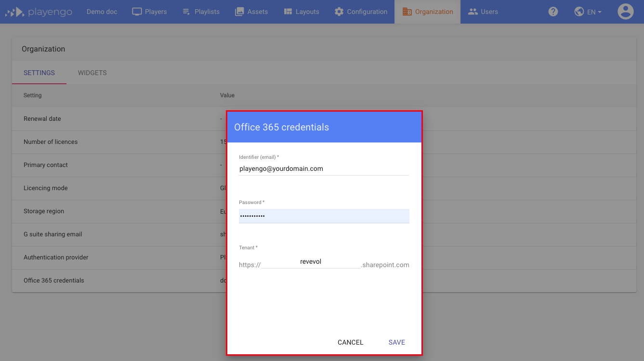Click the Office 365 credentials dialog title
The width and height of the screenshot is (644, 361).
(x=282, y=127)
